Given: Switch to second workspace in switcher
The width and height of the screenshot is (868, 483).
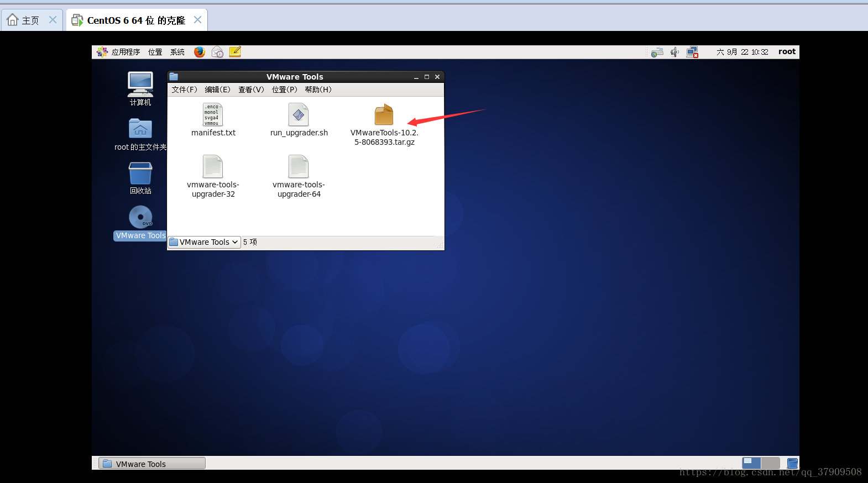Looking at the screenshot, I should 770,463.
